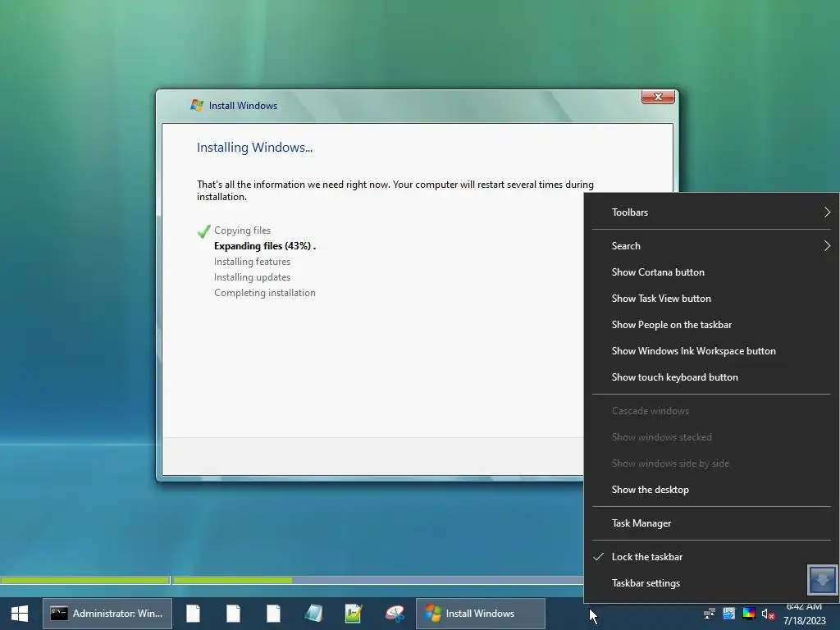Open the rainbow color display tray icon
Image resolution: width=840 pixels, height=630 pixels.
(749, 614)
